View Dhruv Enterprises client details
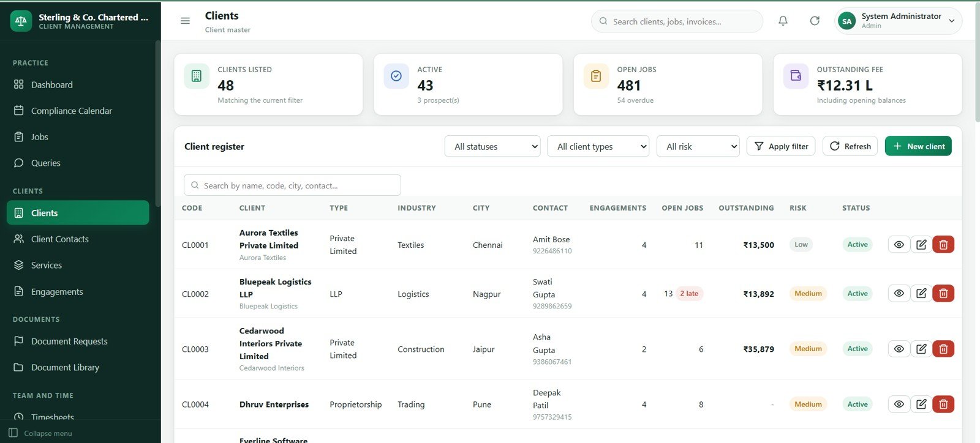Viewport: 980px width, 443px height. (899, 404)
